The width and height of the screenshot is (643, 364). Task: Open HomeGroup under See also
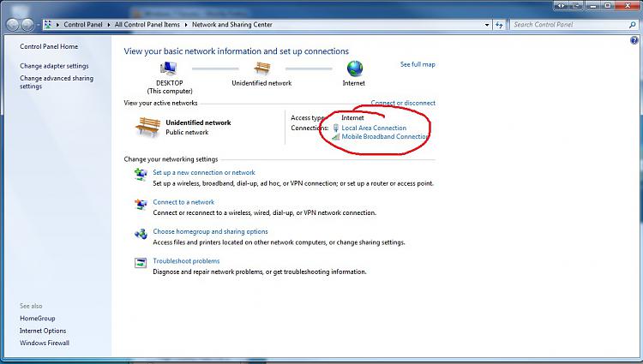tap(38, 319)
